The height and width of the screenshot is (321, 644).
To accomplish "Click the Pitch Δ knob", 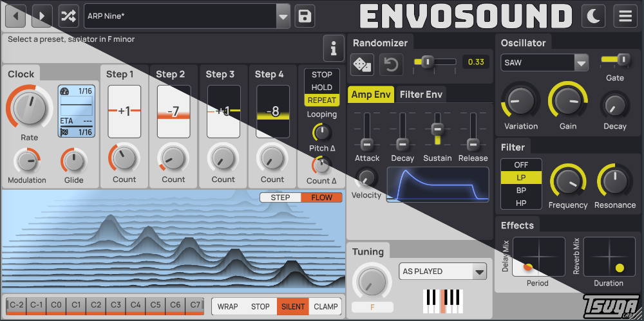I will click(322, 132).
